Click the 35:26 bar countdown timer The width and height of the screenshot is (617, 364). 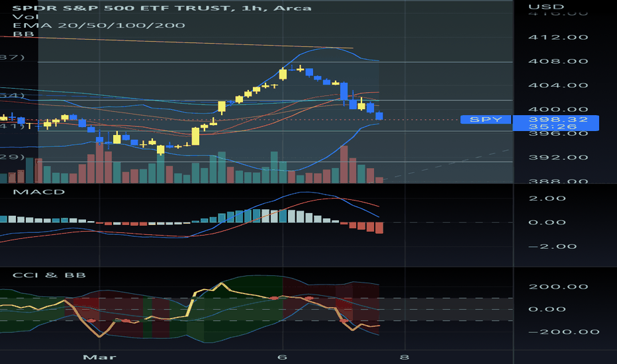click(553, 126)
